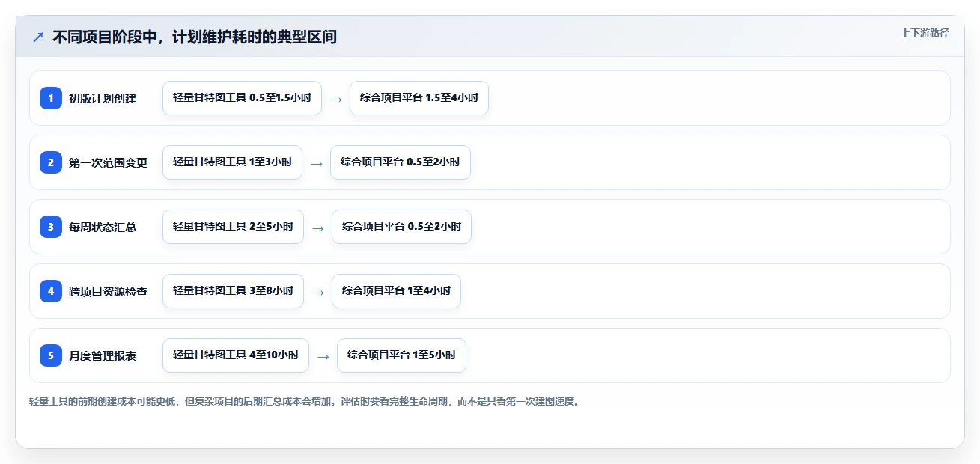Image resolution: width=980 pixels, height=464 pixels.
Task: Click chip 轻量甘特图工具 4至10小时
Action: click(236, 355)
